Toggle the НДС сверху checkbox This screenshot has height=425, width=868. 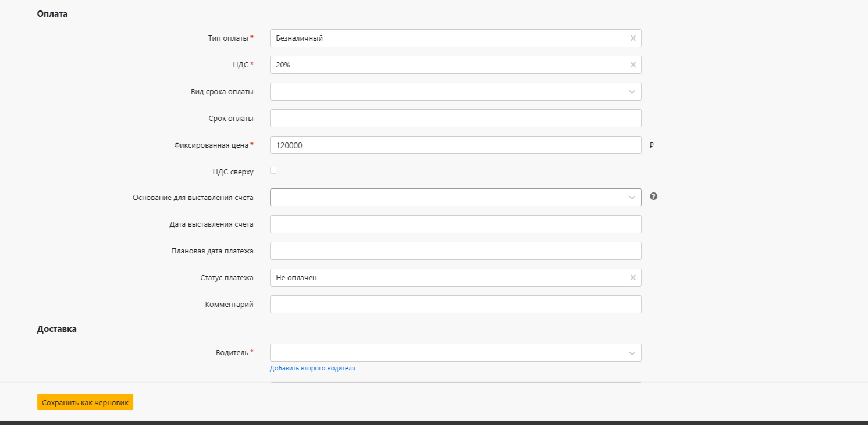pos(273,171)
